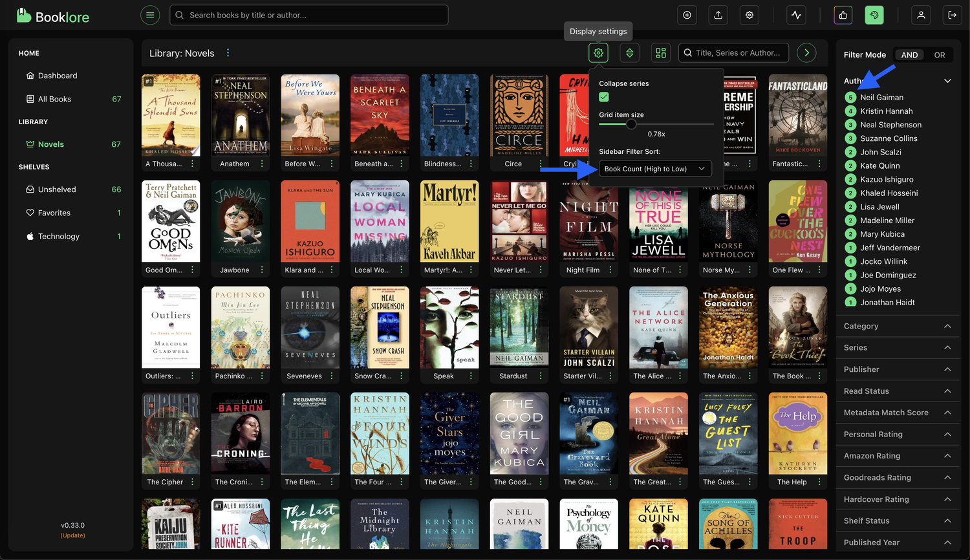Open the Dashboard menu item
The image size is (970, 560).
(58, 76)
